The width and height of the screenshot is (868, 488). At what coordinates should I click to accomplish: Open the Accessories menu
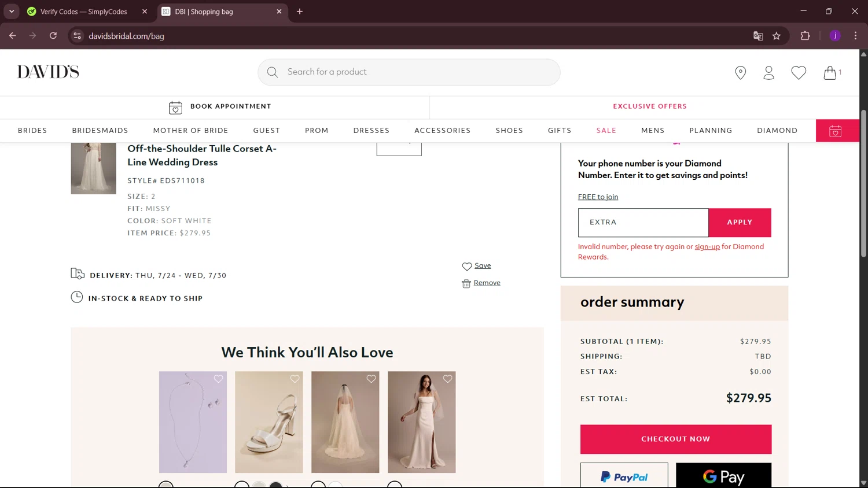point(442,131)
